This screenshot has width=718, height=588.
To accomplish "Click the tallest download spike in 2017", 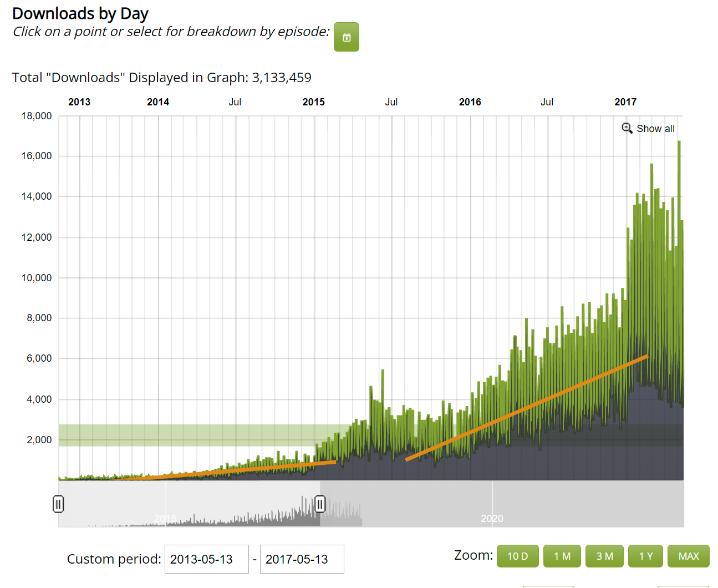I will click(679, 143).
